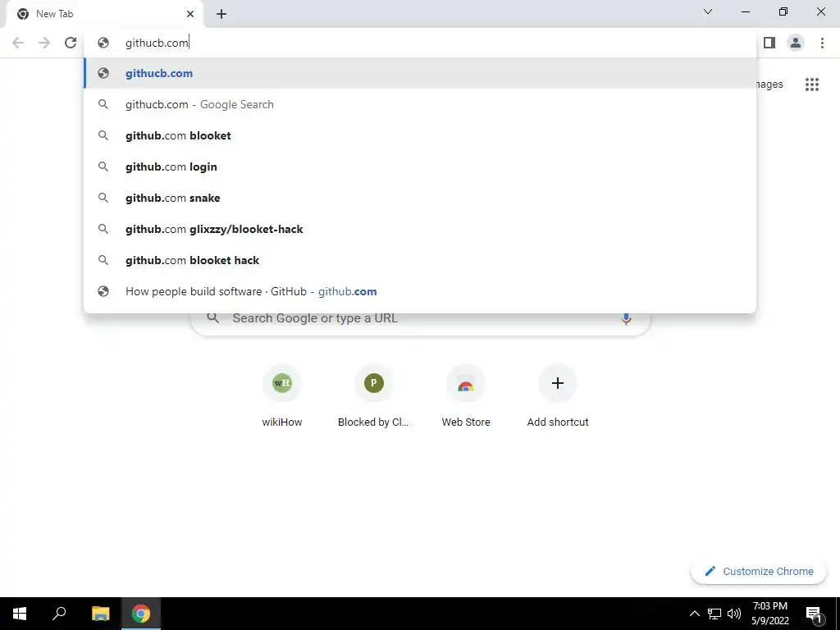840x630 pixels.
Task: Open the Google apps grid
Action: coord(812,84)
